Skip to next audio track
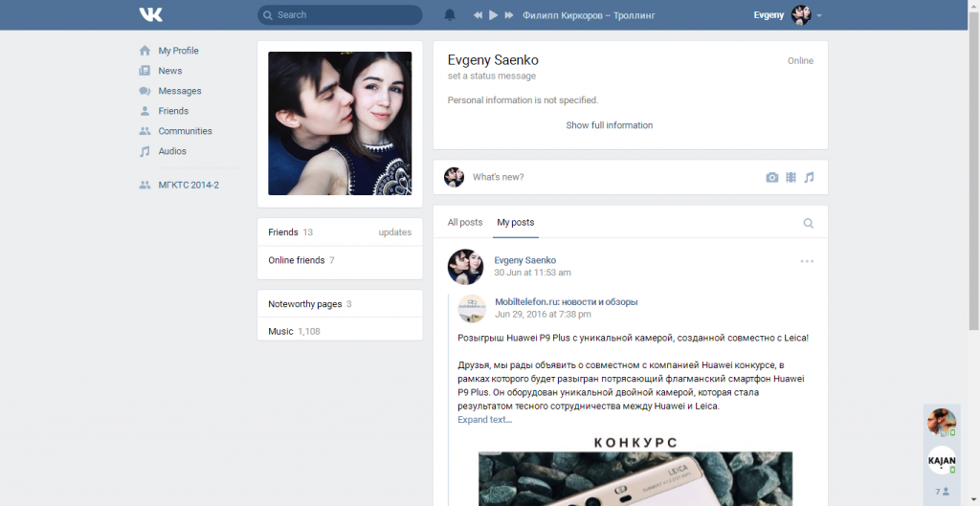 (509, 15)
